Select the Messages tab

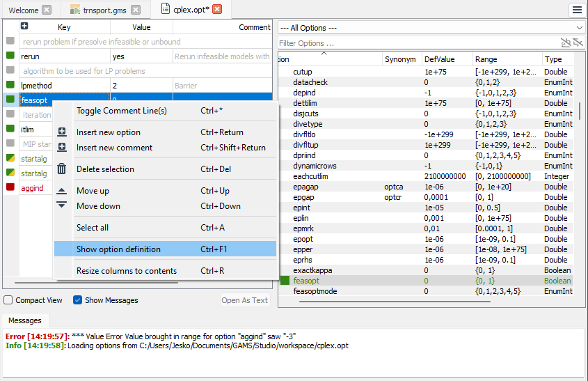25,321
